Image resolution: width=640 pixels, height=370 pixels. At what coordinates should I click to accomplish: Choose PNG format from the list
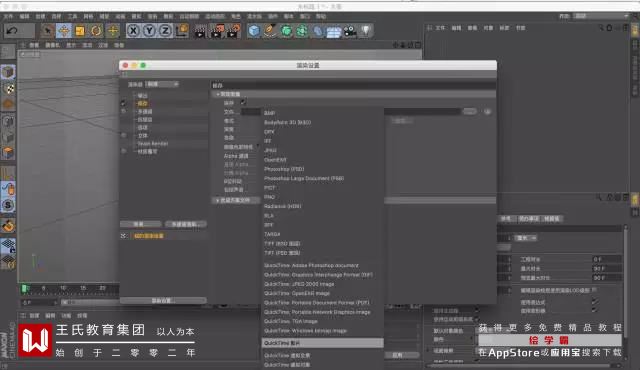click(x=269, y=197)
